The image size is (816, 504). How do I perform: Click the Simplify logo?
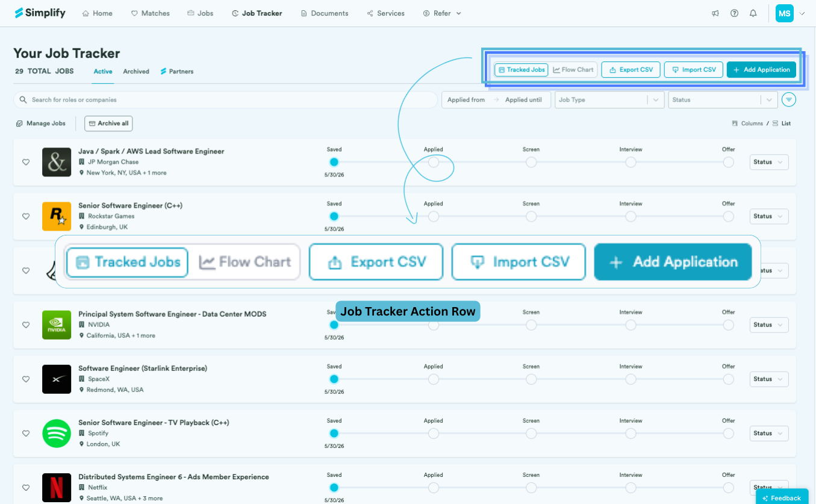pos(40,13)
